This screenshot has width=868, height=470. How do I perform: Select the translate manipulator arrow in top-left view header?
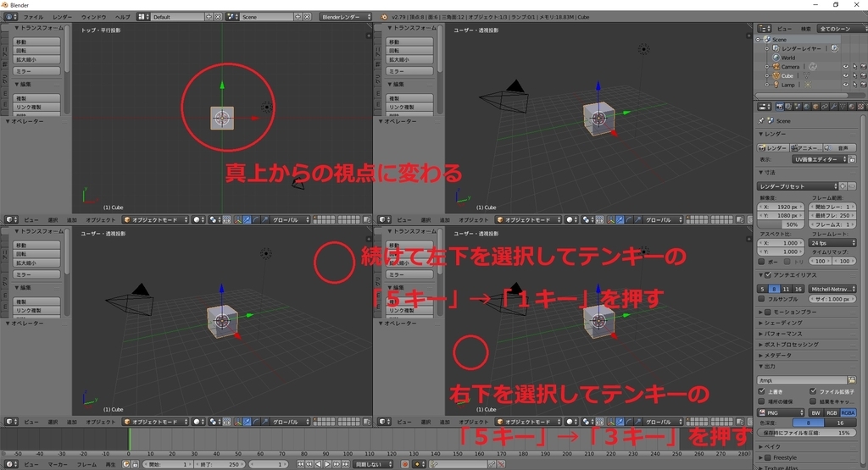[247, 219]
